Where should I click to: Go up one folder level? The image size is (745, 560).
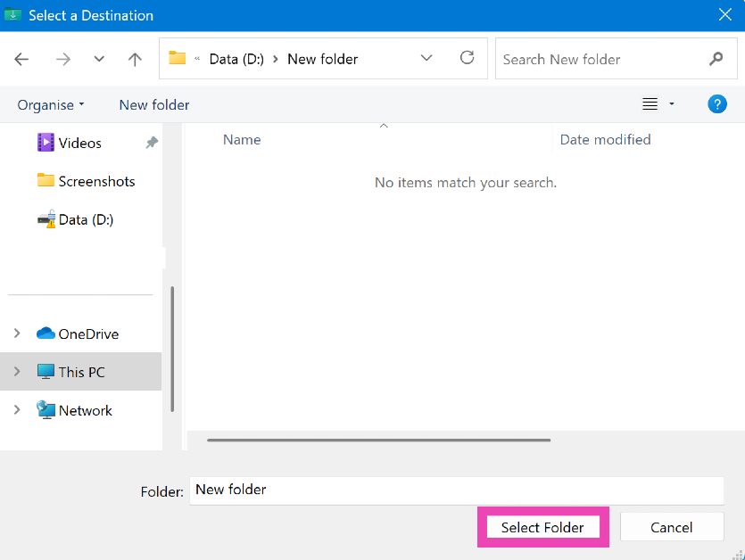135,59
